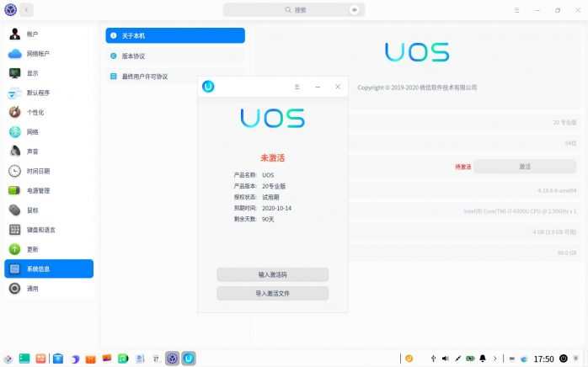Click the green battery tray icon
This screenshot has height=367, width=588.
coord(470,359)
